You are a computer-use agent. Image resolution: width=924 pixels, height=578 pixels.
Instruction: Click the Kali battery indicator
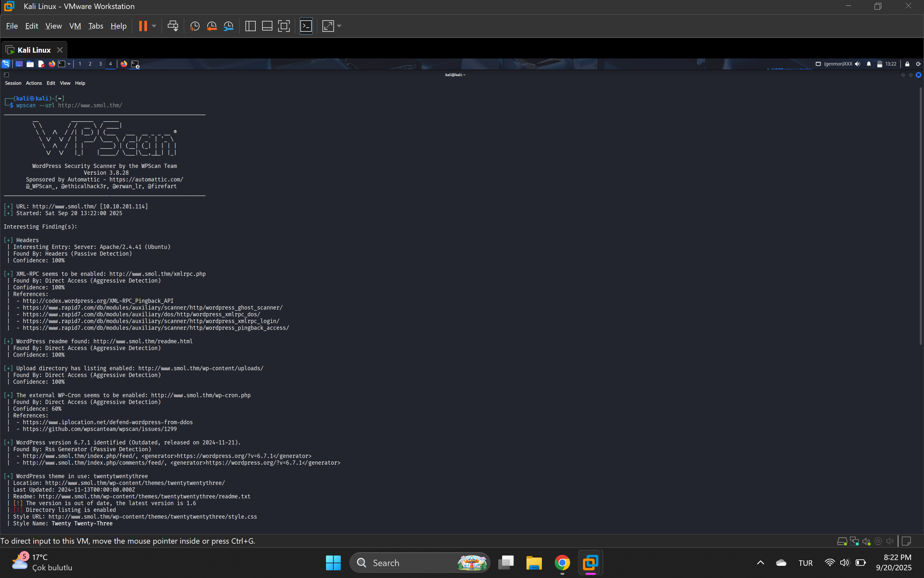coord(879,64)
